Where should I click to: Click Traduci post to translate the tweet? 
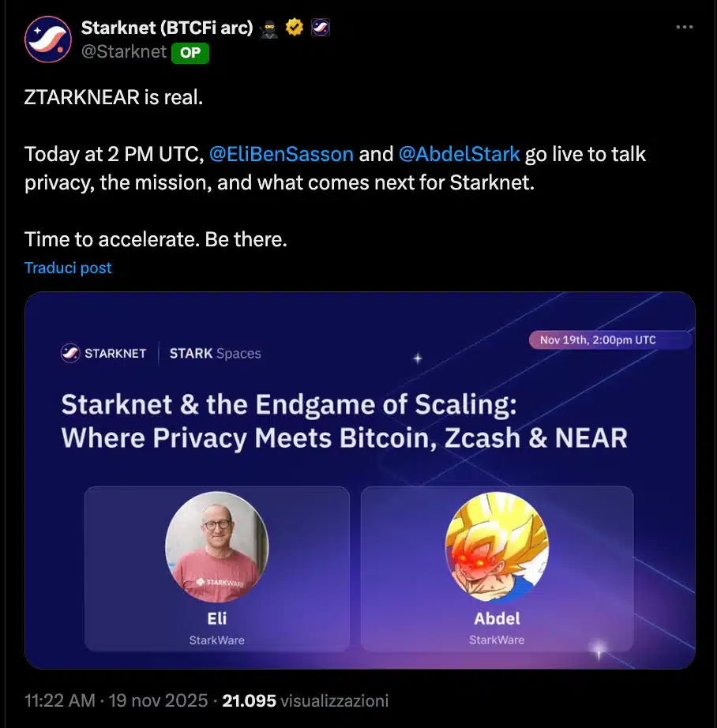point(68,268)
